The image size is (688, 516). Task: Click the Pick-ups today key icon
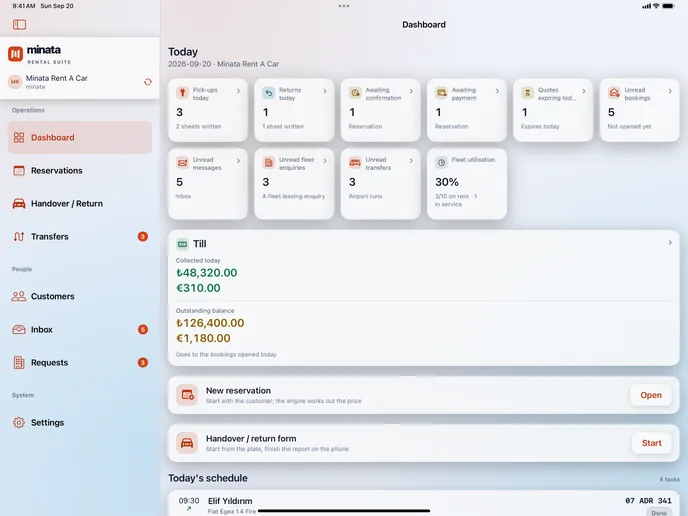(x=182, y=93)
